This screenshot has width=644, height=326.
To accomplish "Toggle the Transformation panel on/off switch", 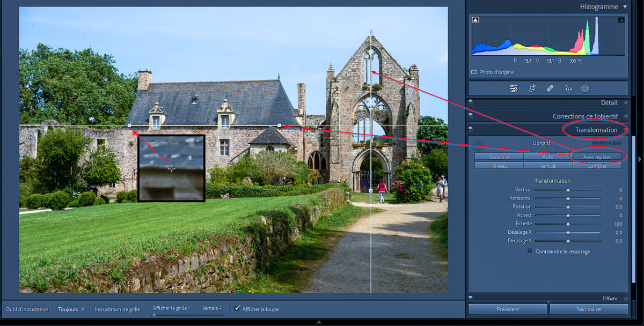I will [471, 129].
